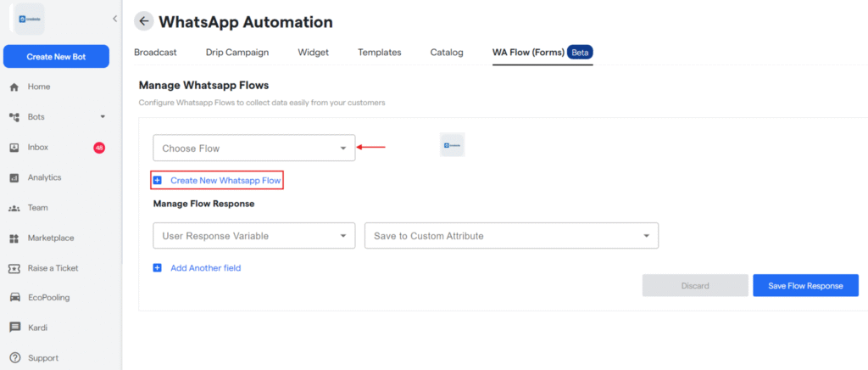Expand the Bots submenu arrow
The width and height of the screenshot is (868, 370).
[103, 117]
